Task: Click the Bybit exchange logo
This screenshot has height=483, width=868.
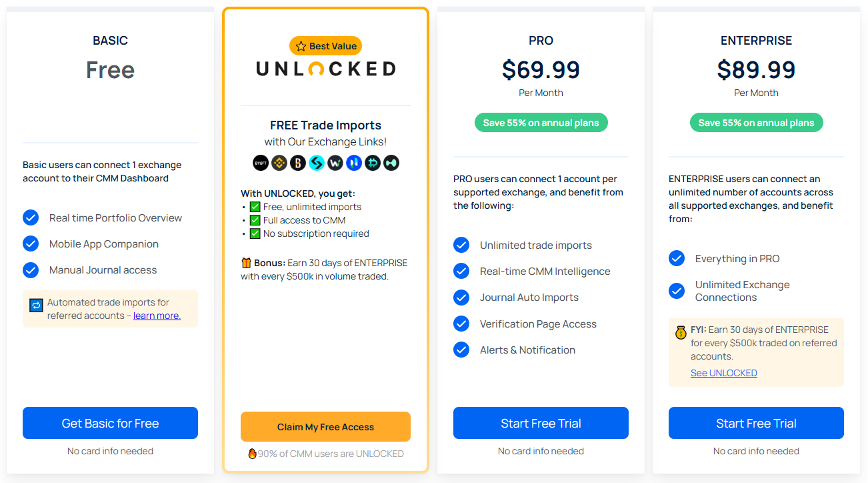Action: (x=260, y=163)
